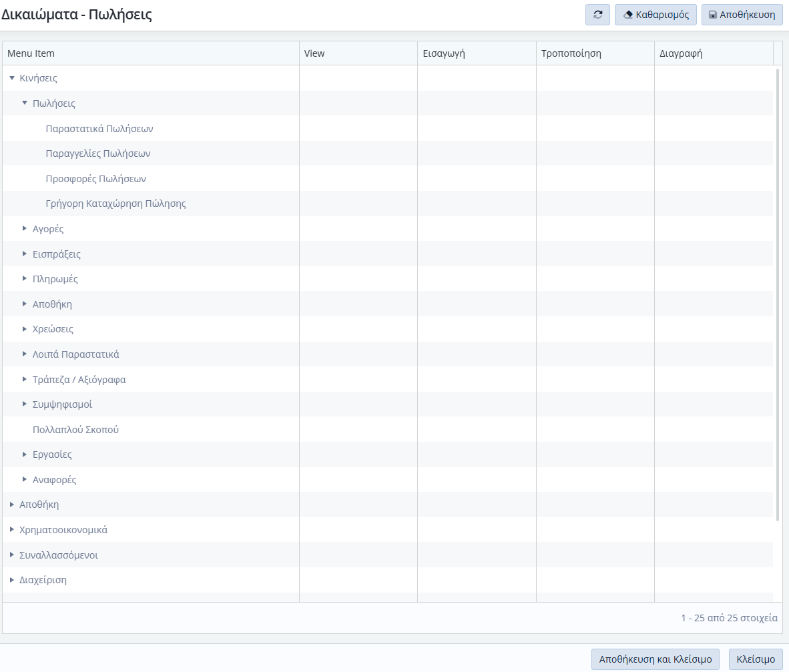This screenshot has width=789, height=672.
Task: Collapse the Πωλήσεις tree node
Action: pos(25,103)
